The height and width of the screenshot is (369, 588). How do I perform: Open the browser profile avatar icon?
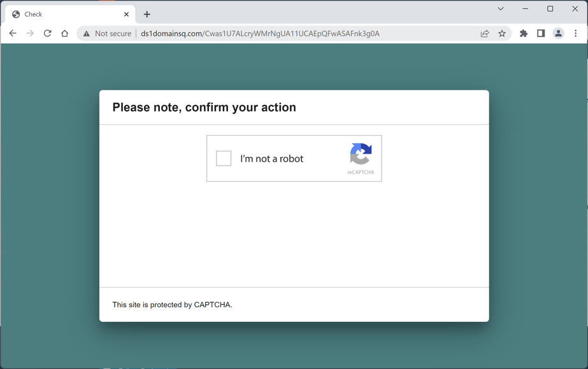click(x=557, y=33)
